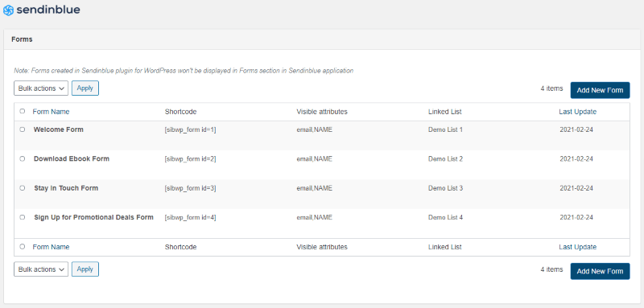Select shortcode [sibwp_form id=1]
The width and height of the screenshot is (644, 308).
pyautogui.click(x=190, y=129)
